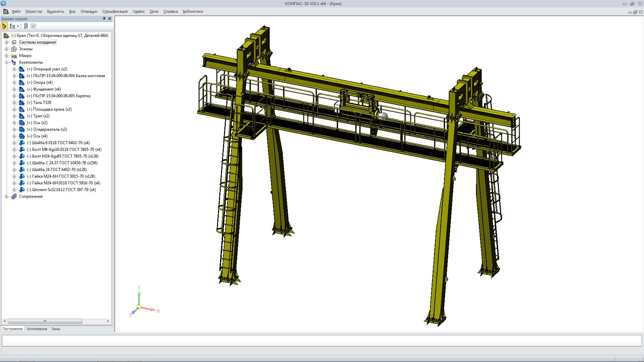Click the Кран assembly root icon
The width and height of the screenshot is (644, 362).
coord(6,36)
